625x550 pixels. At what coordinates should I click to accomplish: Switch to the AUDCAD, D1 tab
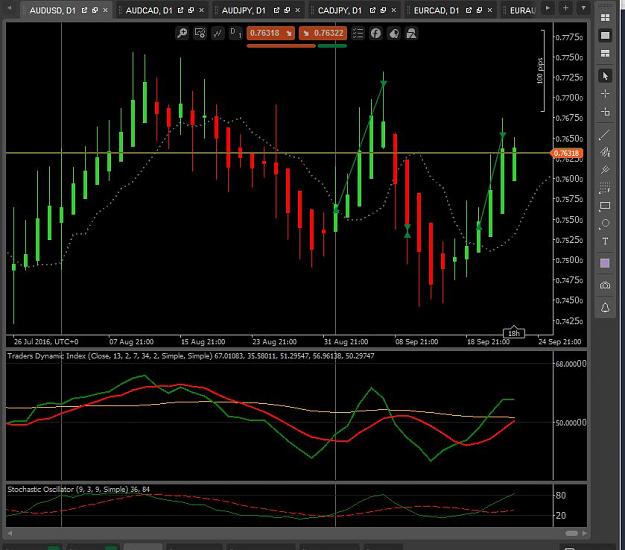(149, 11)
